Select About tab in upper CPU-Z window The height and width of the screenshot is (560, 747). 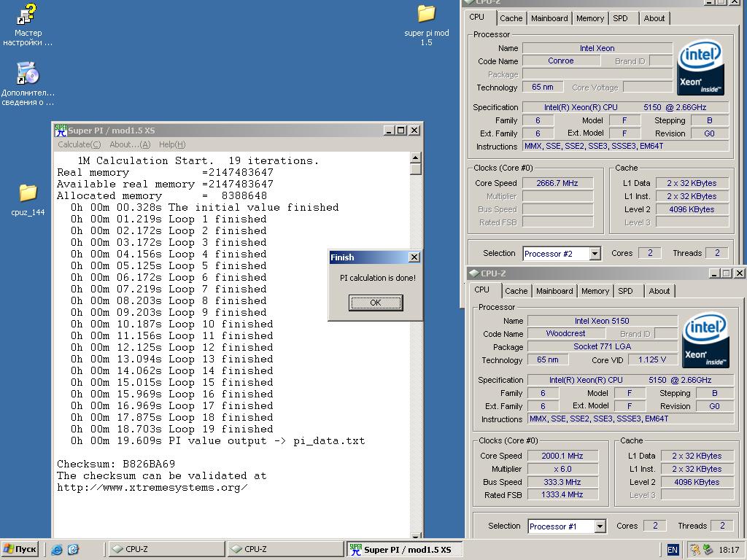(x=654, y=18)
